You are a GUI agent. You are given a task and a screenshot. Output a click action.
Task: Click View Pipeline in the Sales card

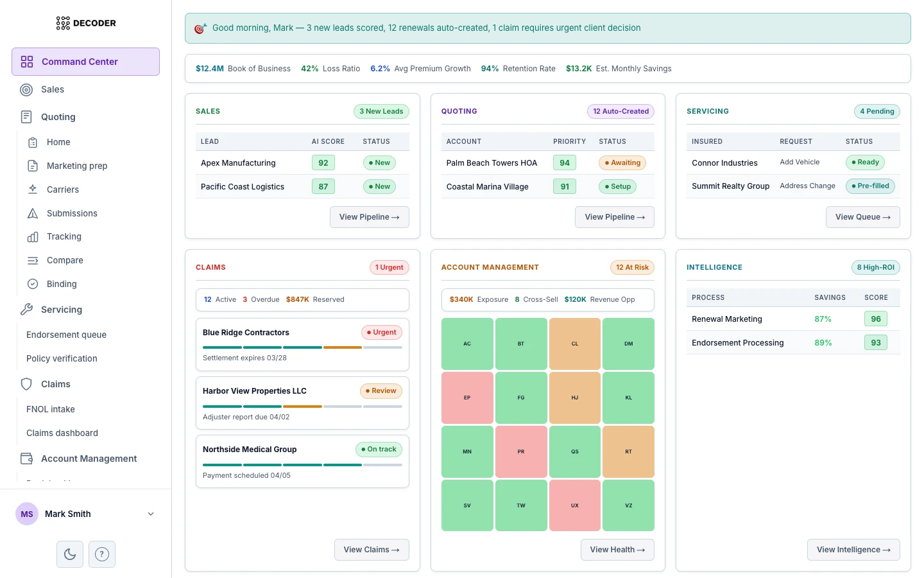(369, 217)
